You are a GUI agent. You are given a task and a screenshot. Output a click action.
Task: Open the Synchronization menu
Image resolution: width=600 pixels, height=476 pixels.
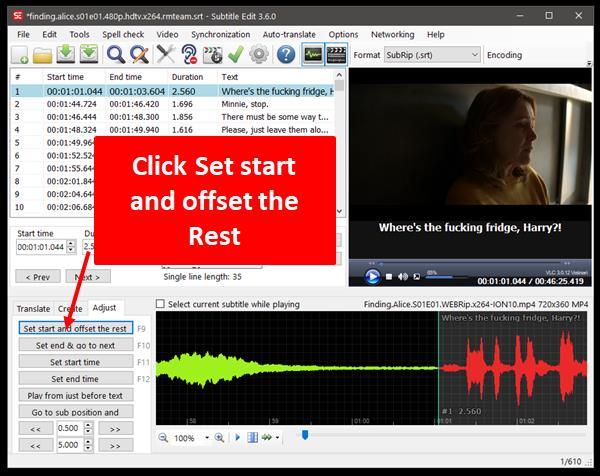220,34
